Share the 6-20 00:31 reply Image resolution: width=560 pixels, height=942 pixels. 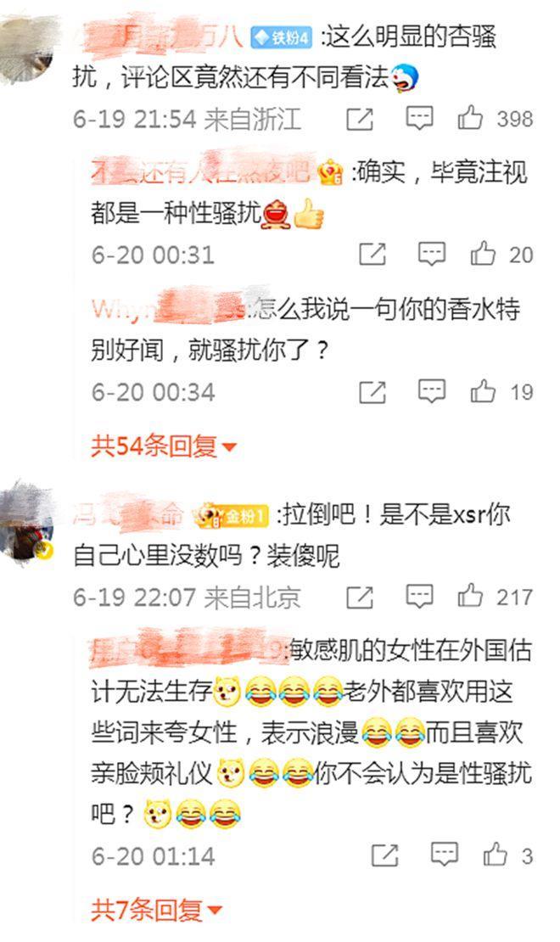tap(372, 255)
